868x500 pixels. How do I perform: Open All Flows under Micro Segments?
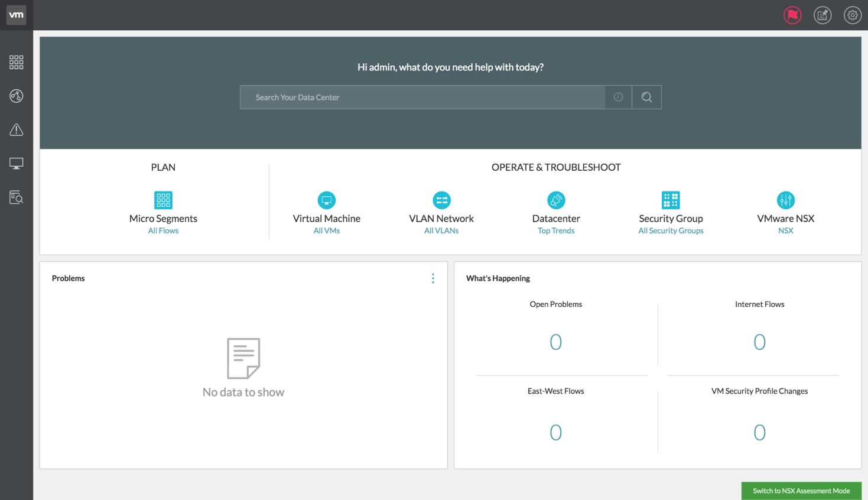(x=163, y=230)
